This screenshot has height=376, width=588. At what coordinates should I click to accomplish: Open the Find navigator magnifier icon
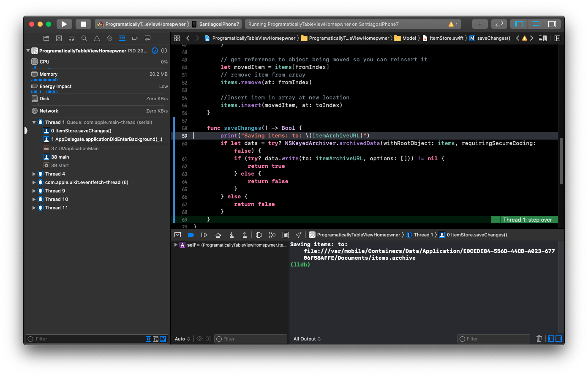coord(84,38)
